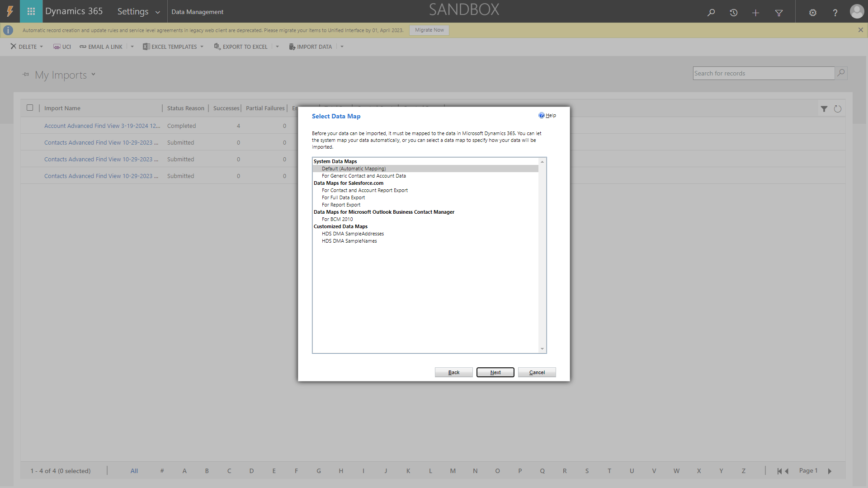Open the global search magnifier icon
The image size is (868, 488).
[711, 13]
